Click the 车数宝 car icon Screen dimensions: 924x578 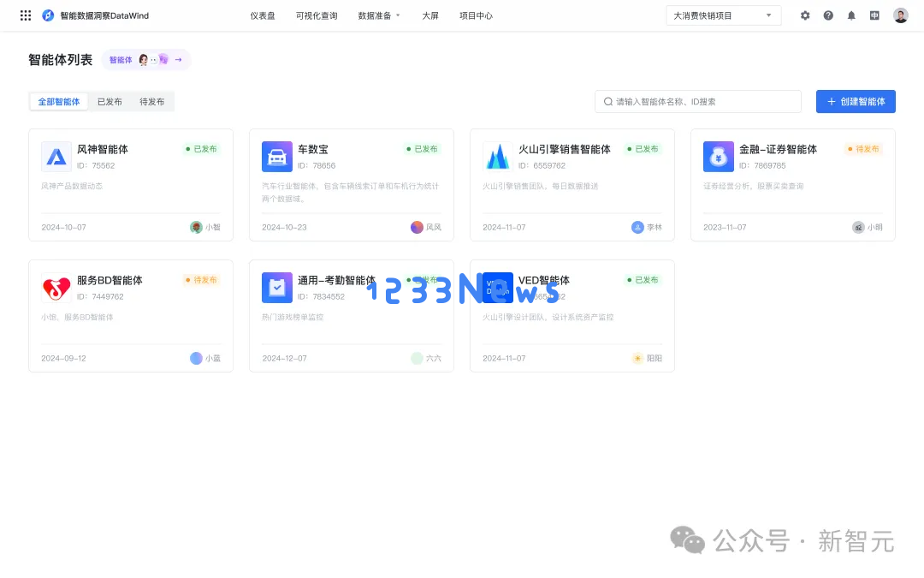pyautogui.click(x=277, y=157)
